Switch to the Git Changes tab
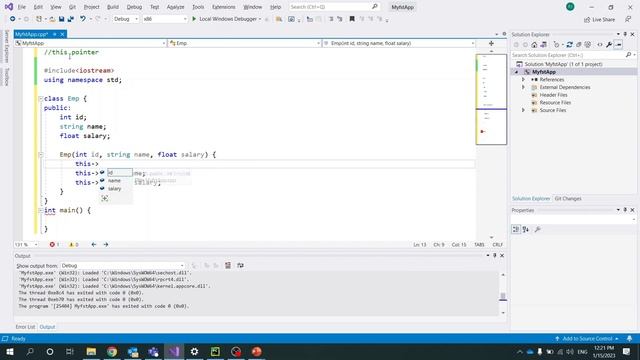This screenshot has width=640, height=360. (568, 199)
